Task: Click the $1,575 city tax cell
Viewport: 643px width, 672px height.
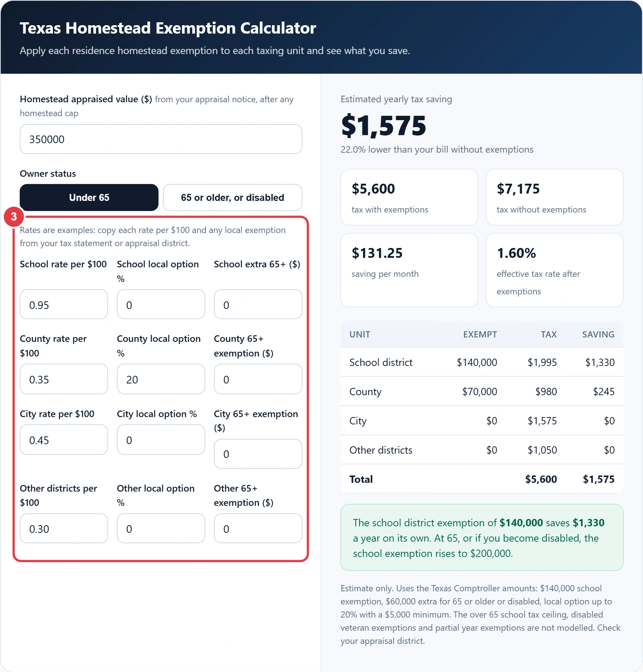Action: pos(542,421)
